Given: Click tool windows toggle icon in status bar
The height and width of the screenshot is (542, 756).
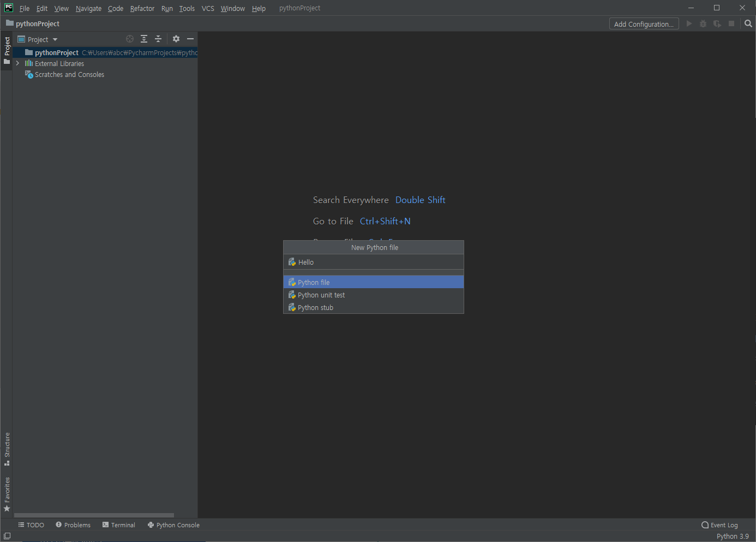Looking at the screenshot, I should (x=7, y=536).
